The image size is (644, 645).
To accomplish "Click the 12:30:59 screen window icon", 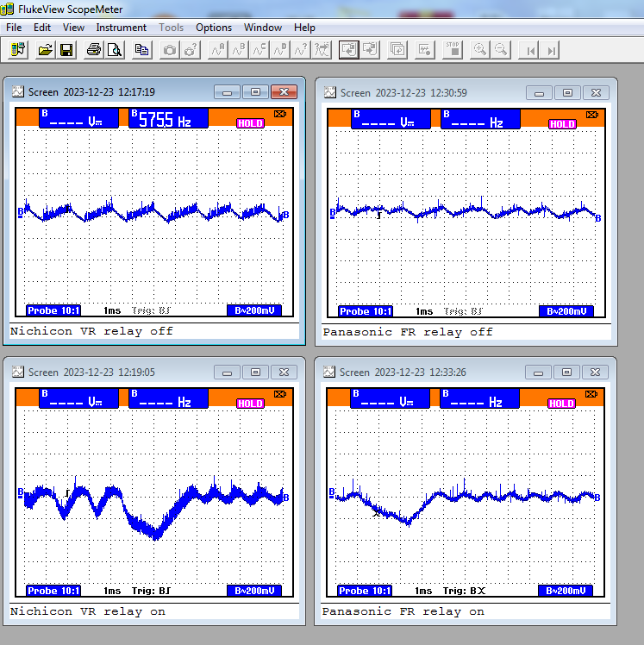I will (x=330, y=92).
